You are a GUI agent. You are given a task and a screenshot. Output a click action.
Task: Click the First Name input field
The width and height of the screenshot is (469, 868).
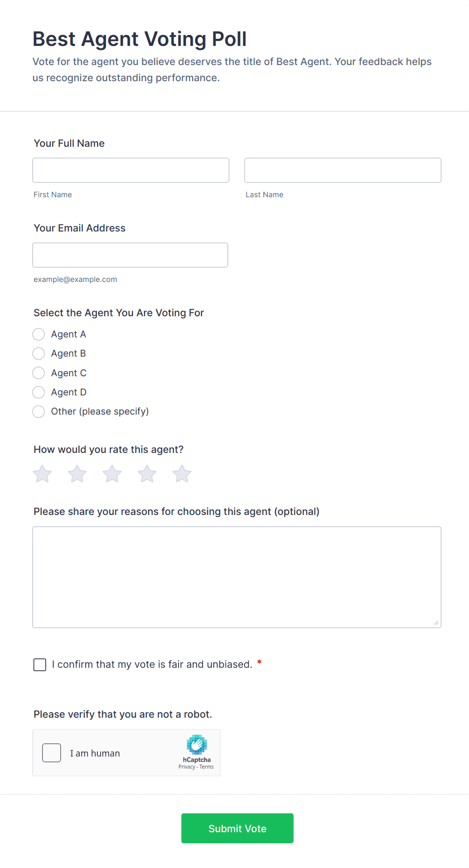[x=130, y=170]
